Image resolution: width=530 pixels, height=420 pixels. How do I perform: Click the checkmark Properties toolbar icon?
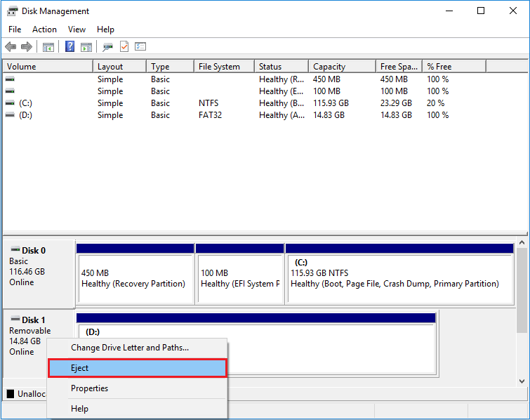124,46
